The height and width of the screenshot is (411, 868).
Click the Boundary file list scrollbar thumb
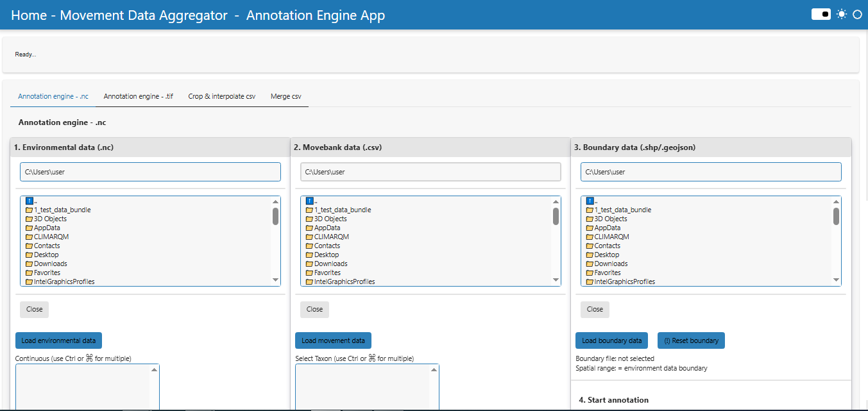[x=836, y=216]
